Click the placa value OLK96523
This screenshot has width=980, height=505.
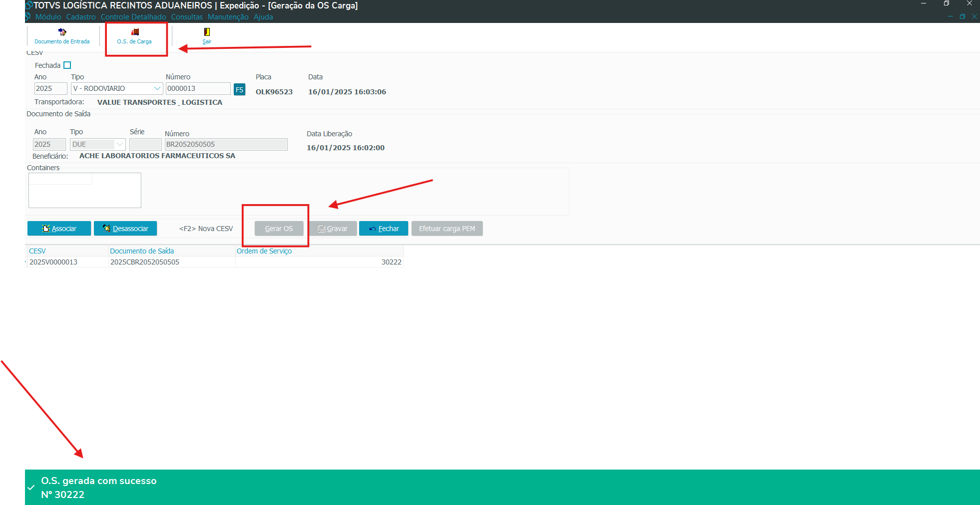[274, 92]
